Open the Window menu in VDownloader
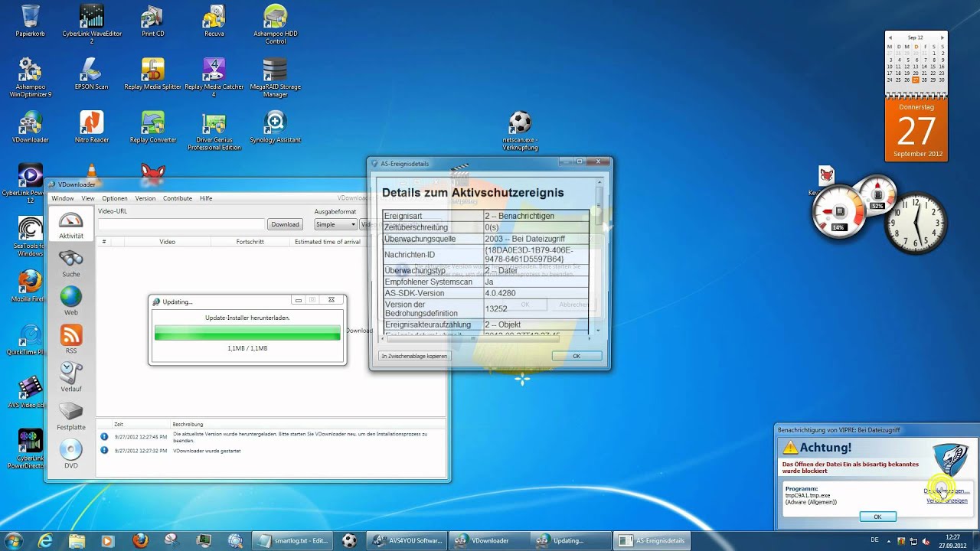 63,198
